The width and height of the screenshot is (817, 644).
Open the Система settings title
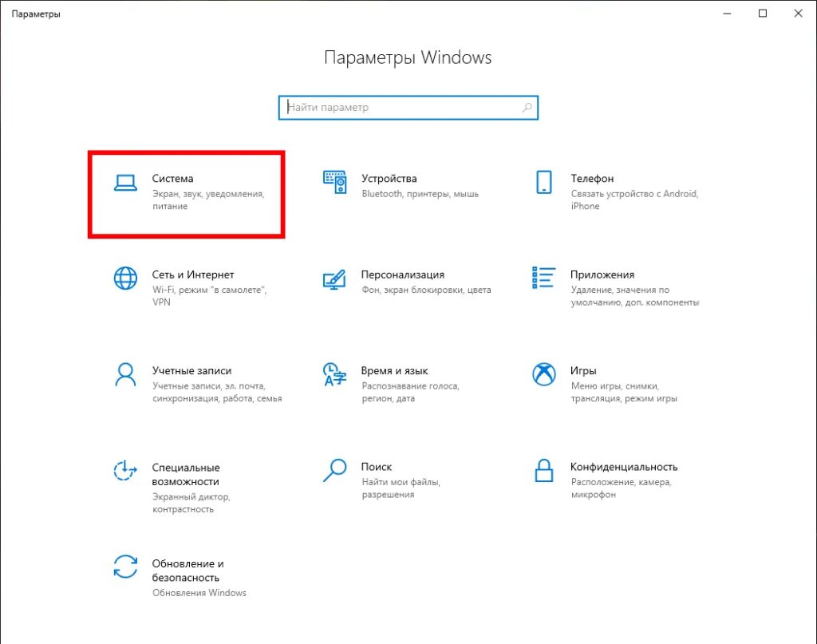click(x=172, y=178)
